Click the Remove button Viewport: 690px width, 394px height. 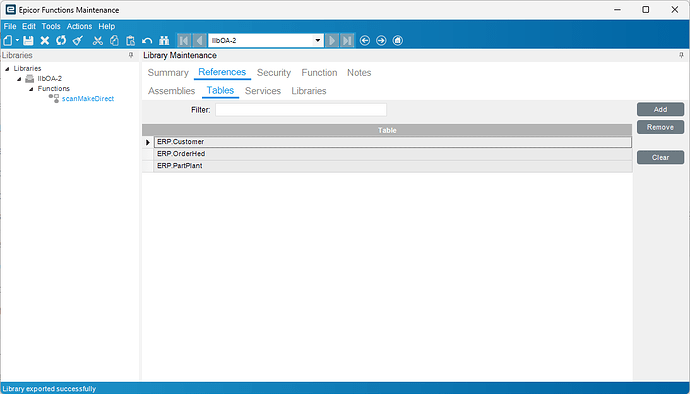661,127
